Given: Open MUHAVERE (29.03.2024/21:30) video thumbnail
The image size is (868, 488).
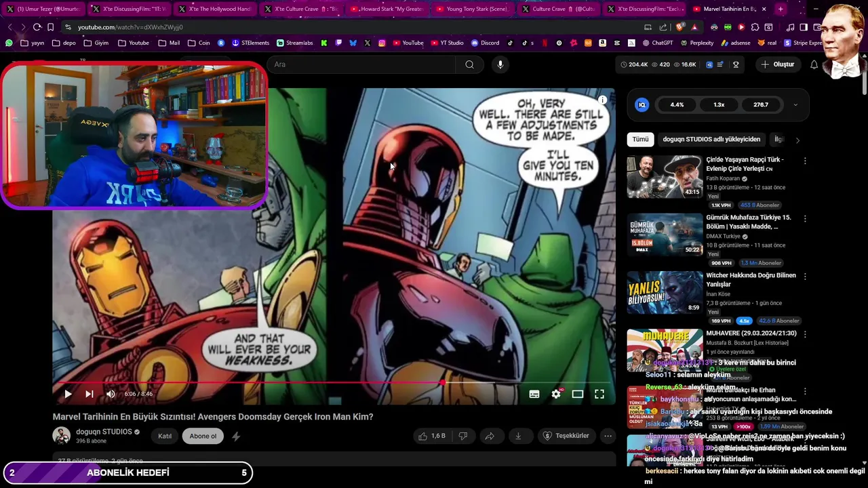Looking at the screenshot, I should click(665, 350).
